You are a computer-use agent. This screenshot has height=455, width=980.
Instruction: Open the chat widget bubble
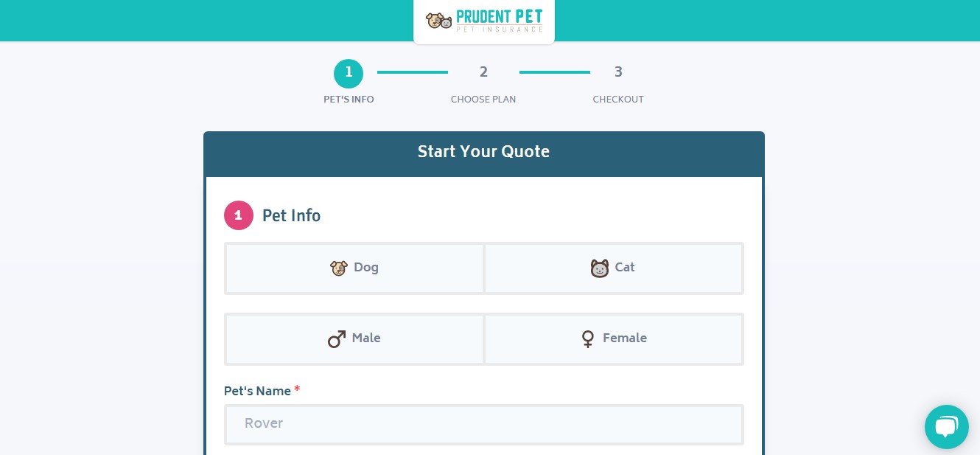click(947, 427)
